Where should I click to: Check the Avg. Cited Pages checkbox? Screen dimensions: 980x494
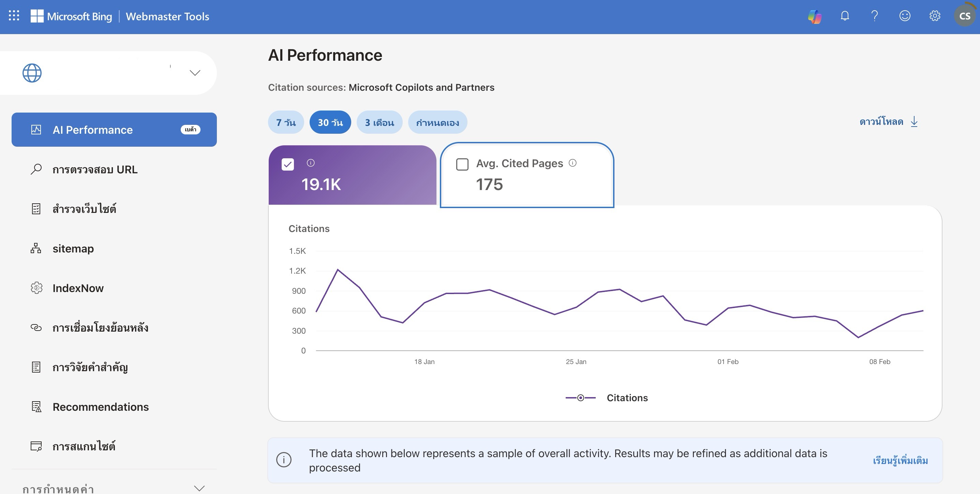[462, 164]
